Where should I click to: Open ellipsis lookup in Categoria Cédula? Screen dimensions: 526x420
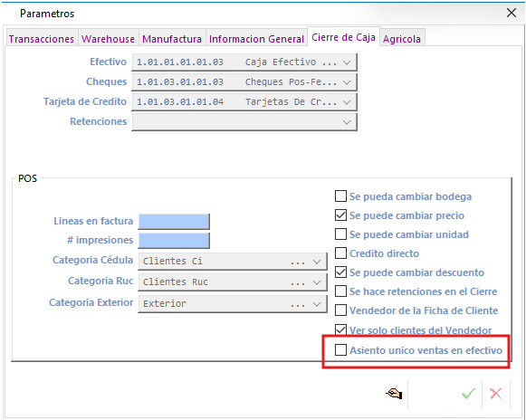click(298, 262)
